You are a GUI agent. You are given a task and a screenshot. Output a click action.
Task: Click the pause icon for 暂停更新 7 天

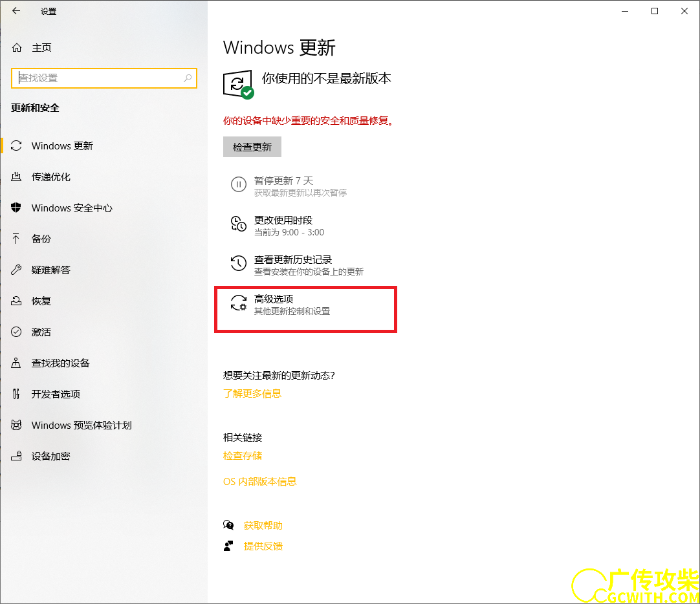238,184
